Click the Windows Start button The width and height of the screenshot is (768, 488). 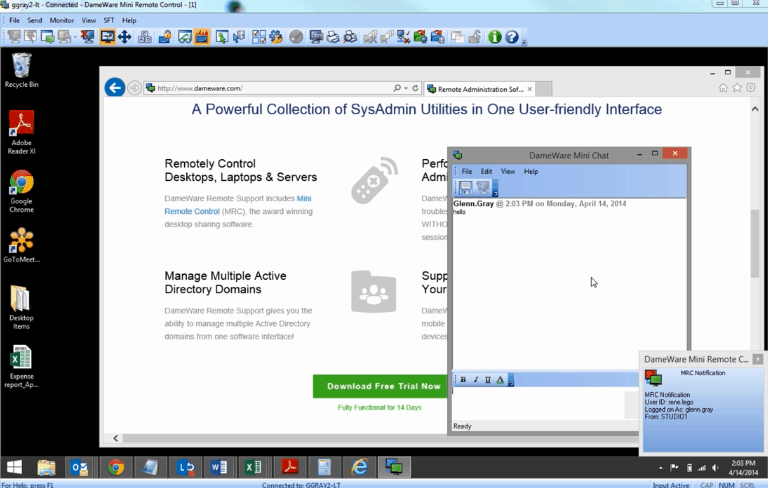[14, 467]
